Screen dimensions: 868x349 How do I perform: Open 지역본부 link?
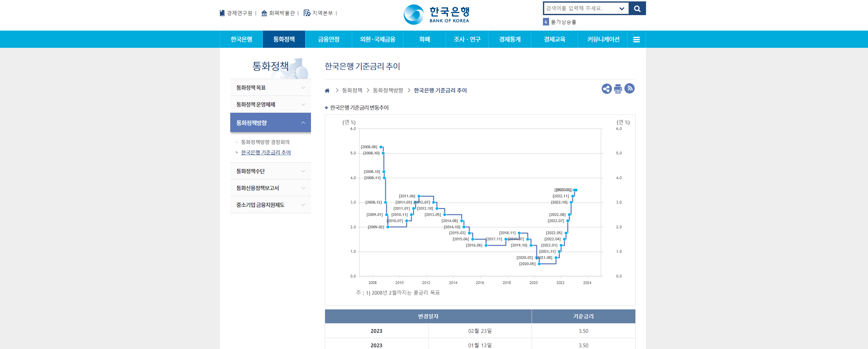tap(318, 13)
